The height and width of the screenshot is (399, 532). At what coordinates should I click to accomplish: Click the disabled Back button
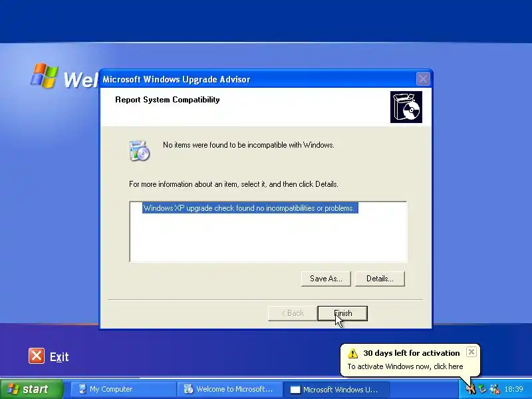293,313
